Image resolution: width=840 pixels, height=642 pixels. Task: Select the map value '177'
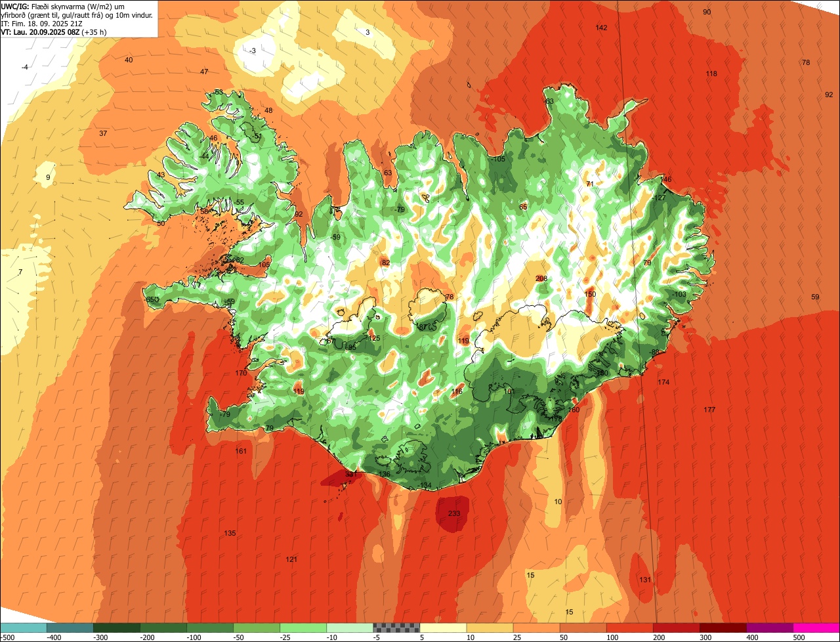click(x=709, y=410)
